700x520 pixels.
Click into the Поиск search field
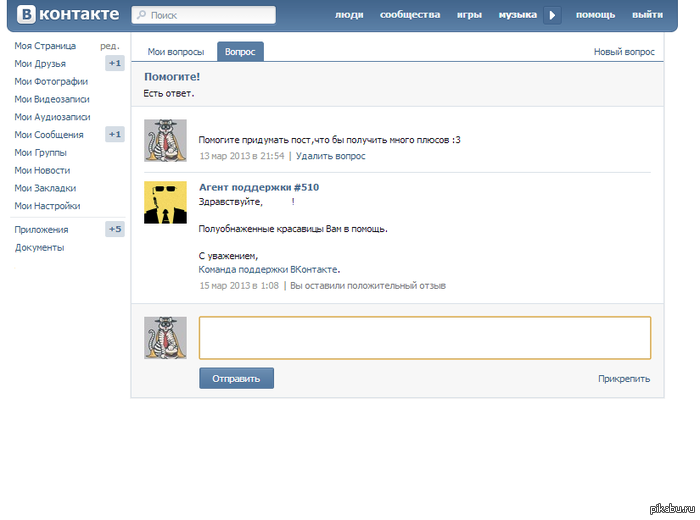[x=210, y=16]
